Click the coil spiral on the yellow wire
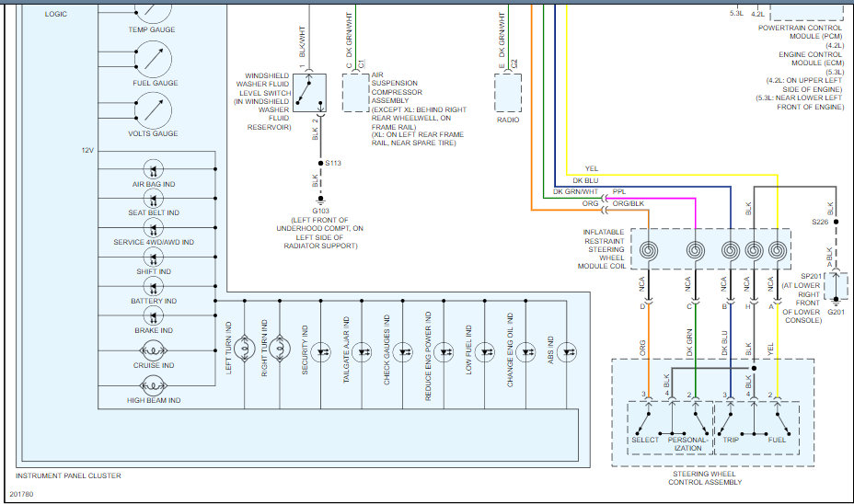 click(x=778, y=250)
